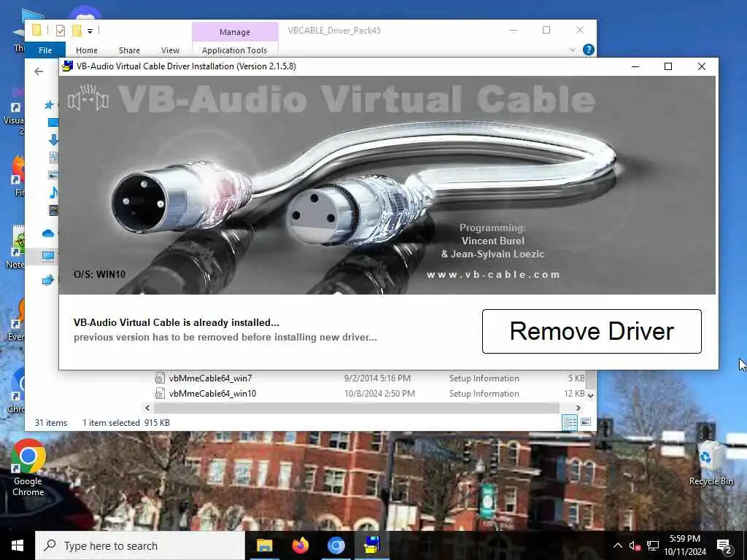This screenshot has width=747, height=560.
Task: Select the vbMmeCable64_win10 file
Action: (x=212, y=393)
